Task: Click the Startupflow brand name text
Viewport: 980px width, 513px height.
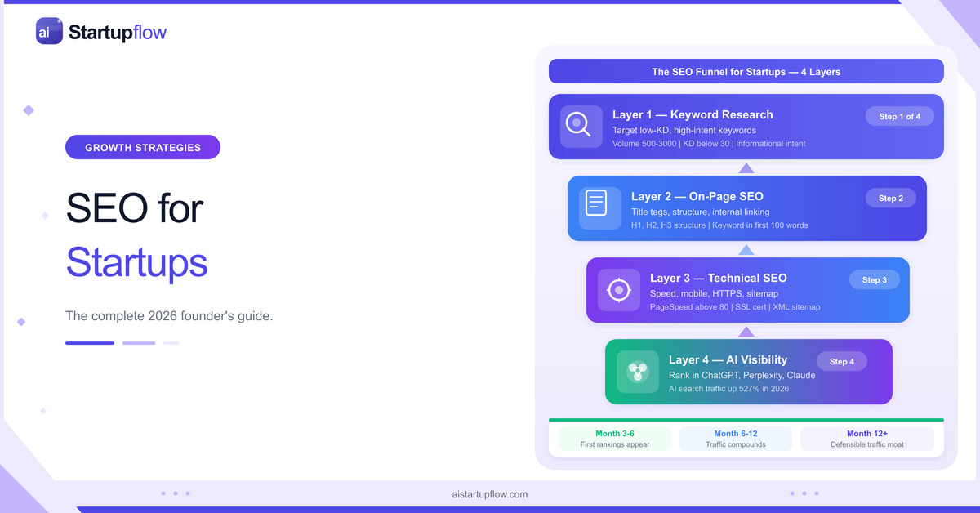Action: pyautogui.click(x=118, y=32)
